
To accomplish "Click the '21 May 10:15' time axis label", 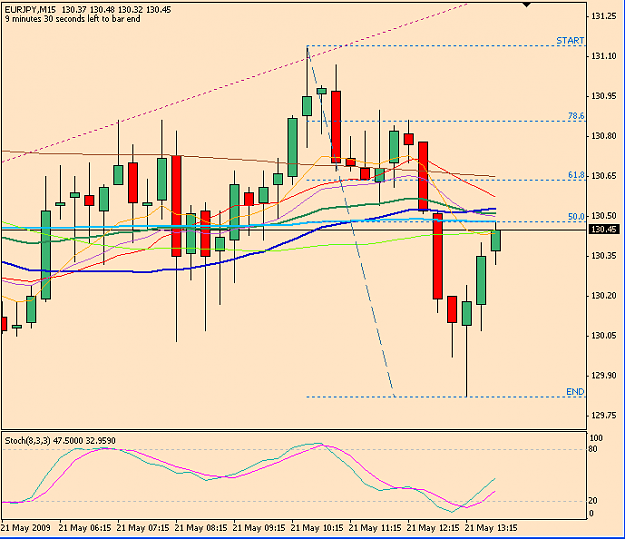I will coord(317,528).
